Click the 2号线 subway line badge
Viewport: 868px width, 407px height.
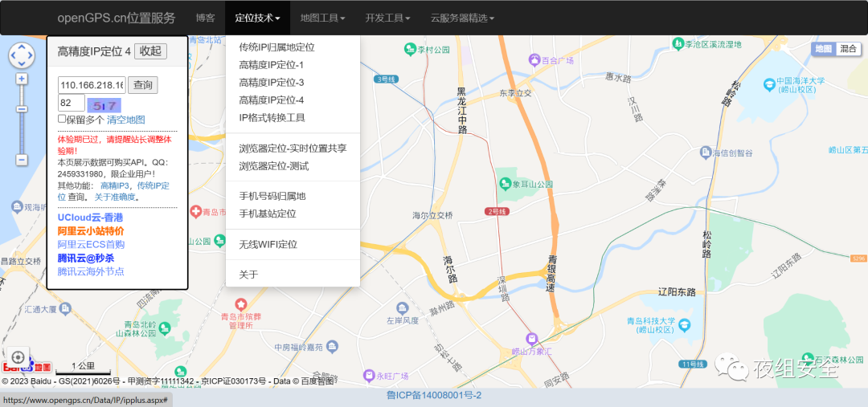click(497, 211)
